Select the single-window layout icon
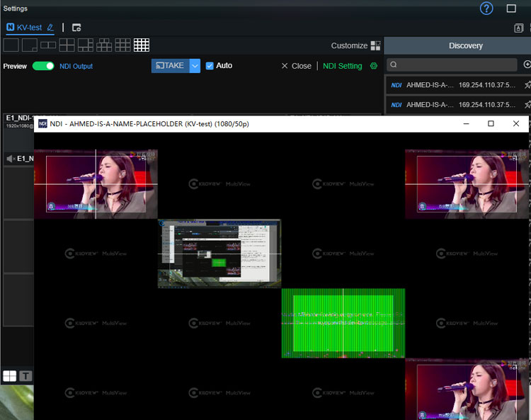Viewport: 531px width, 420px height. 11,45
